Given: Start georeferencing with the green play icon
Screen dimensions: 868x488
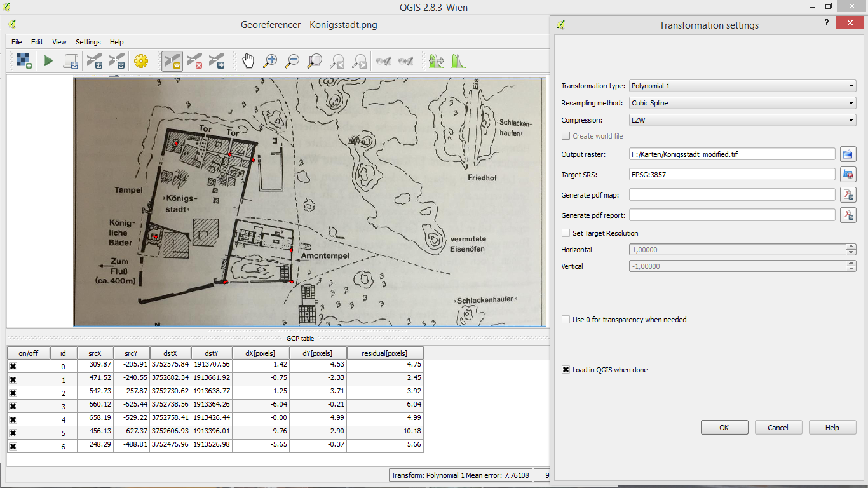Looking at the screenshot, I should coord(48,61).
